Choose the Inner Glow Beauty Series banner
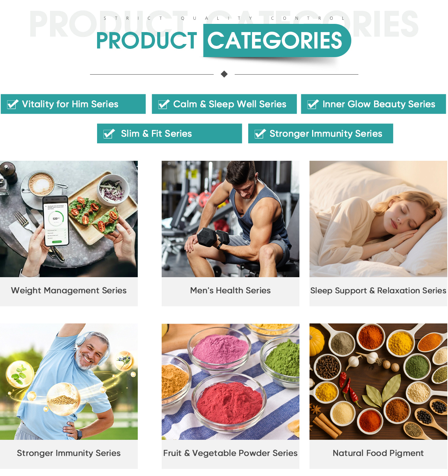The height and width of the screenshot is (476, 448). 373,104
